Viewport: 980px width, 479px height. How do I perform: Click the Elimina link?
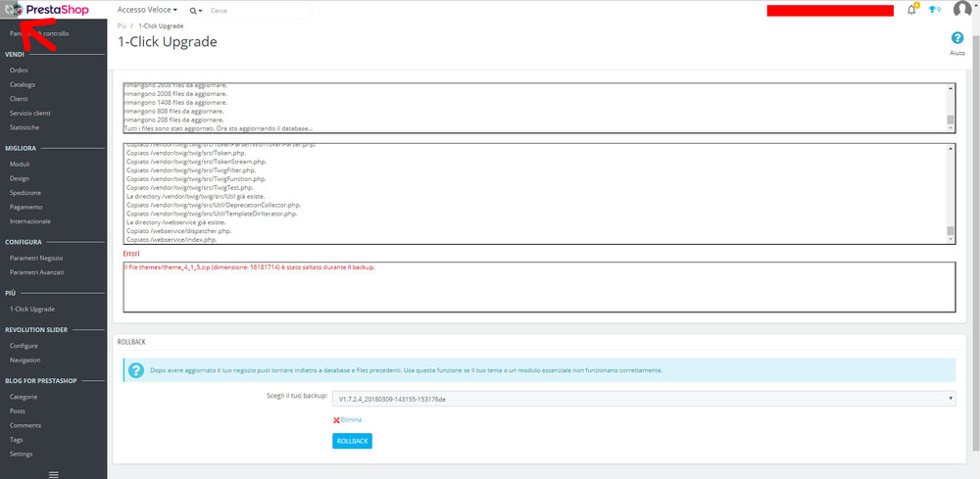point(351,419)
